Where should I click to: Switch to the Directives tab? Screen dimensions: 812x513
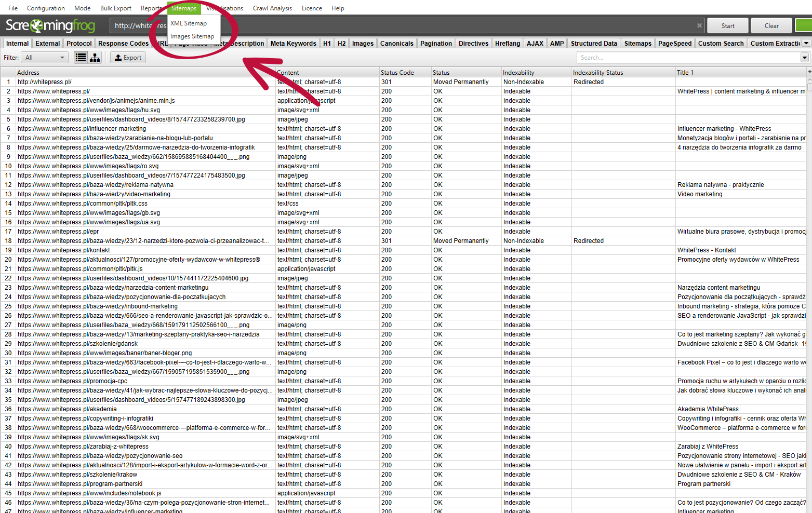pyautogui.click(x=473, y=43)
